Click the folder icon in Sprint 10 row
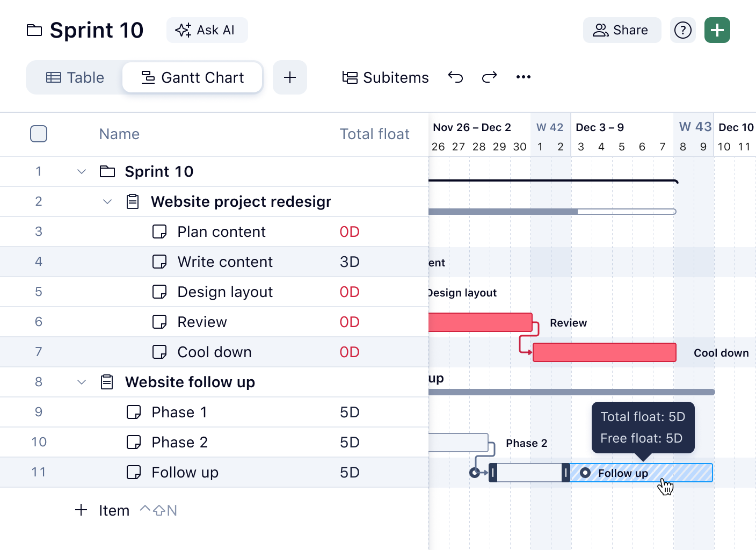Viewport: 756px width, 550px height. [x=107, y=171]
